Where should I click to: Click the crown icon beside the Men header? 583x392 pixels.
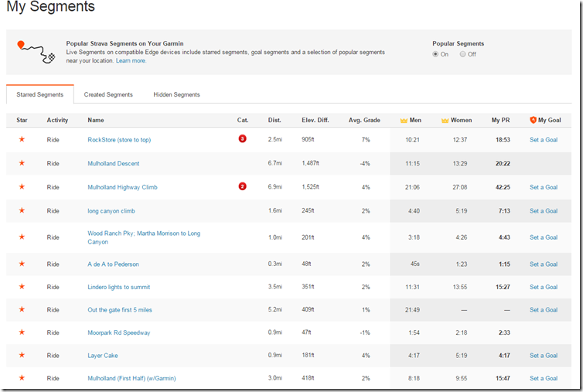click(404, 121)
